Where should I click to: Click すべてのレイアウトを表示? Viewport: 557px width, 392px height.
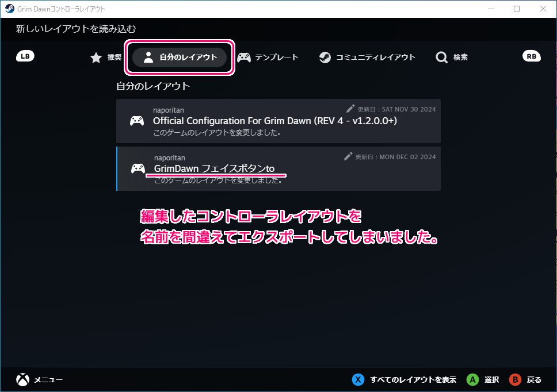click(413, 379)
